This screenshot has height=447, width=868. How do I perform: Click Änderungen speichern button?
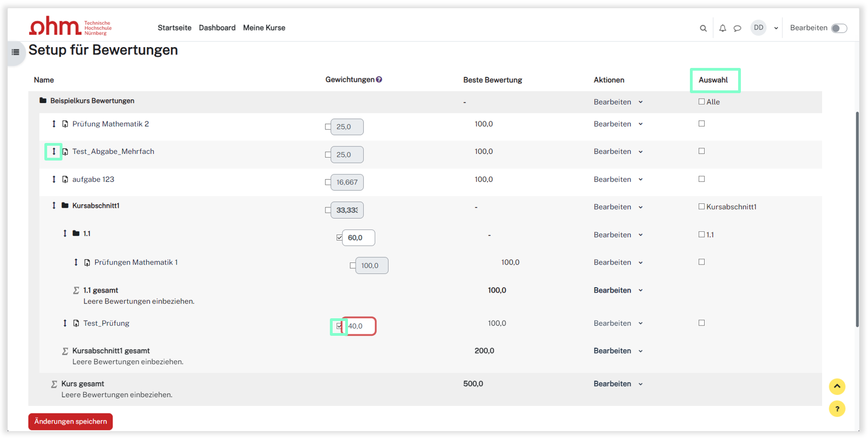pos(71,421)
